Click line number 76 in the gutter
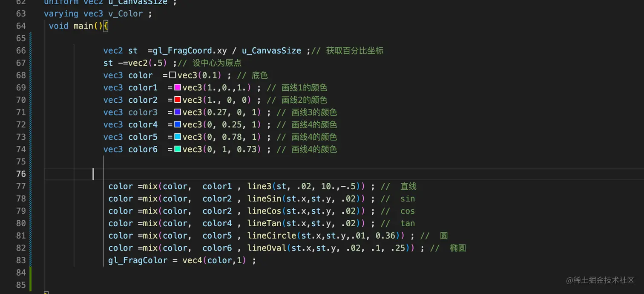 tap(21, 174)
